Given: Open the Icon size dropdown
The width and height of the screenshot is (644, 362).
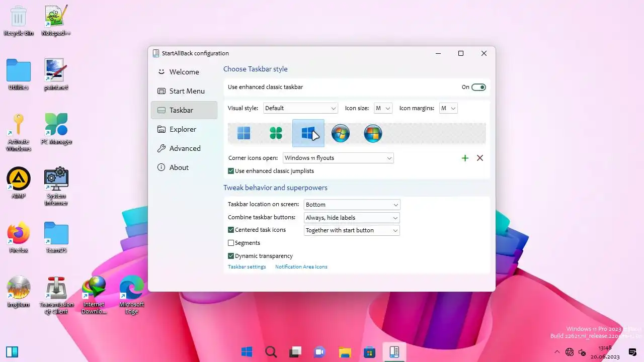Looking at the screenshot, I should click(383, 108).
